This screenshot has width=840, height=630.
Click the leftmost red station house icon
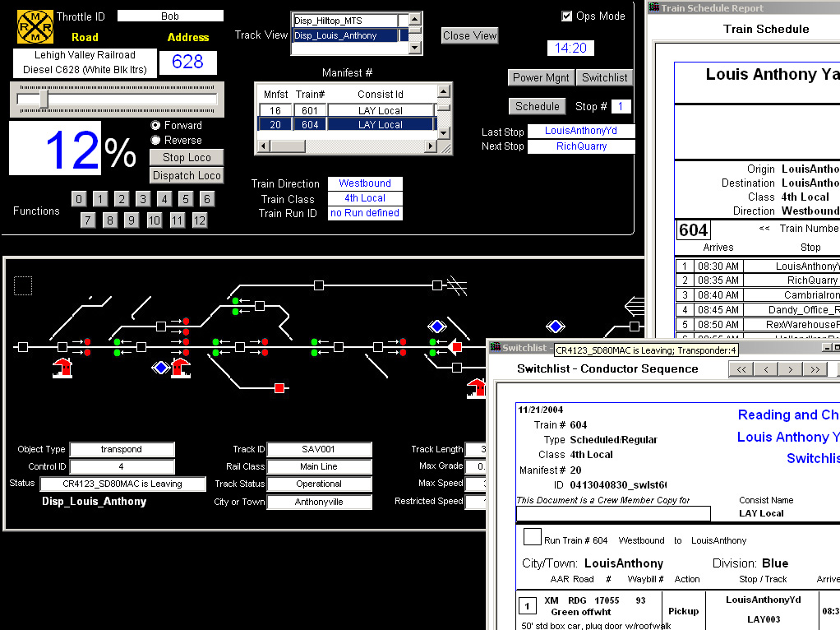[x=62, y=367]
